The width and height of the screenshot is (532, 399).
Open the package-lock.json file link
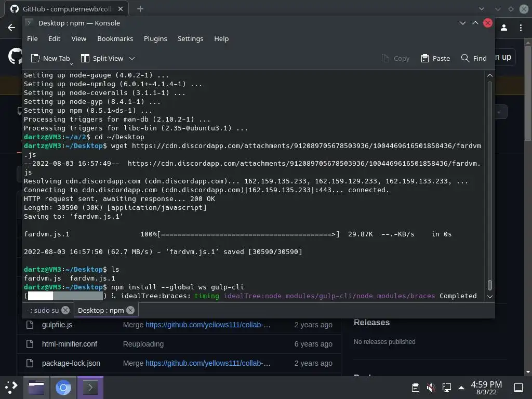point(71,363)
